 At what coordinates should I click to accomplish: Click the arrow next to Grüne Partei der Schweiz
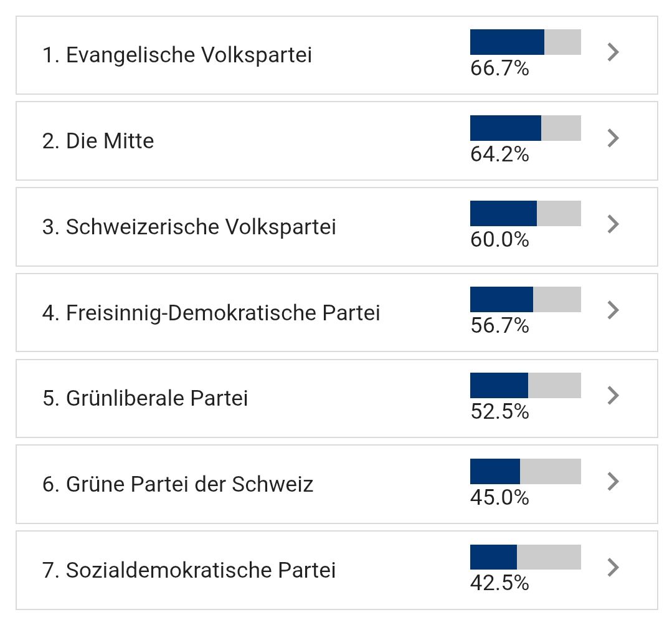coord(613,481)
